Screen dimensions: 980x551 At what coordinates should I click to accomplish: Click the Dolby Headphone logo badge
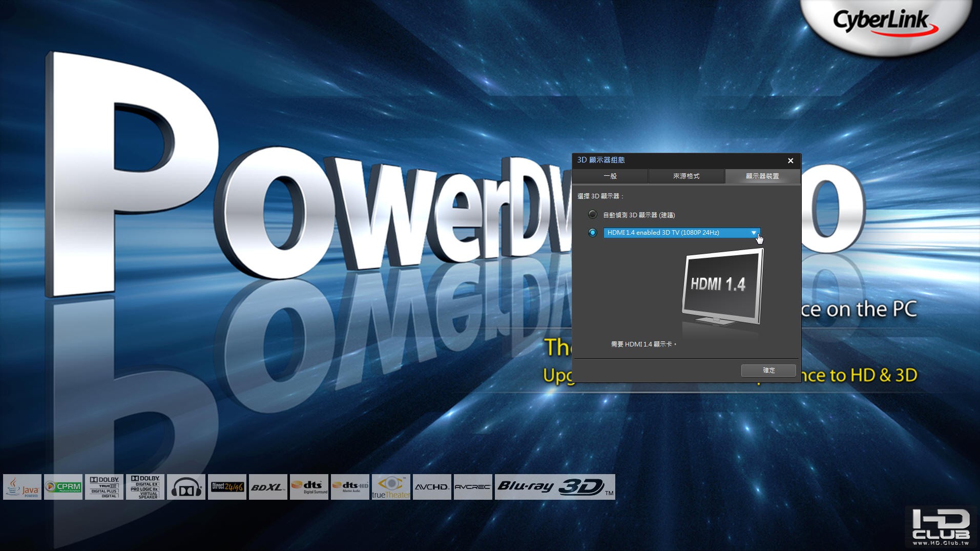pyautogui.click(x=186, y=487)
